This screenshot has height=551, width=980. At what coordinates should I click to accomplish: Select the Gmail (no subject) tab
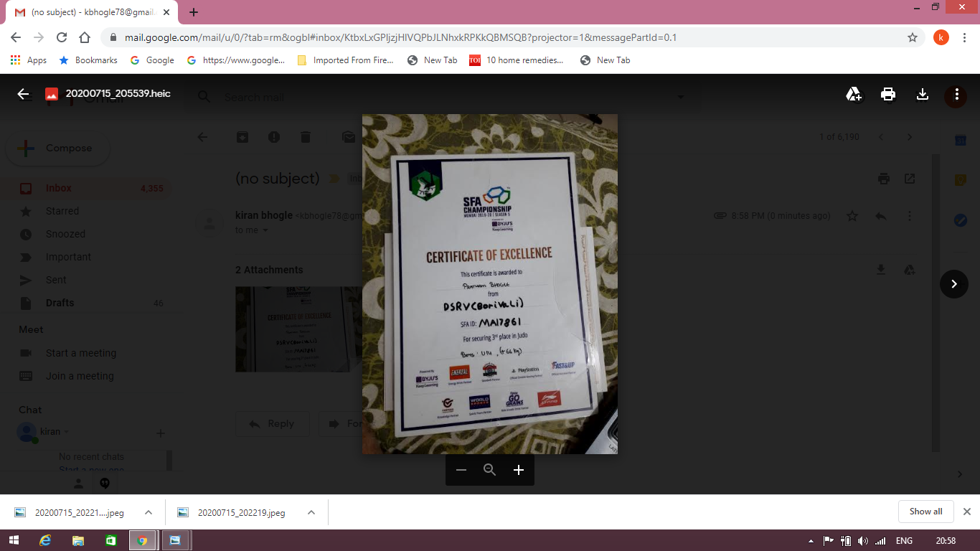click(x=93, y=13)
